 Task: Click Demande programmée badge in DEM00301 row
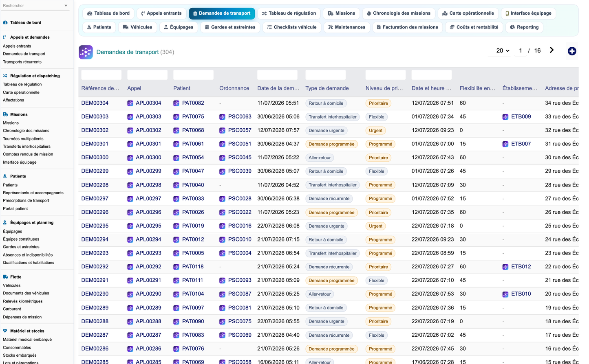coord(331,144)
